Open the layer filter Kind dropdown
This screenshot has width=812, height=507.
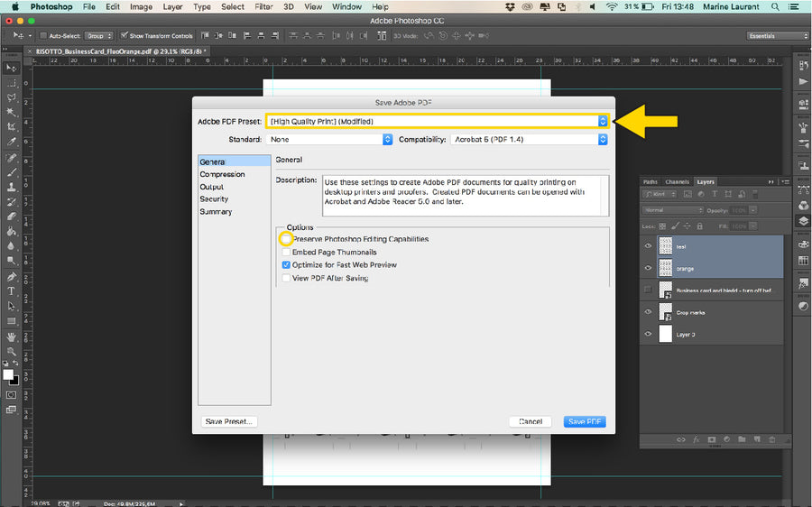(660, 194)
